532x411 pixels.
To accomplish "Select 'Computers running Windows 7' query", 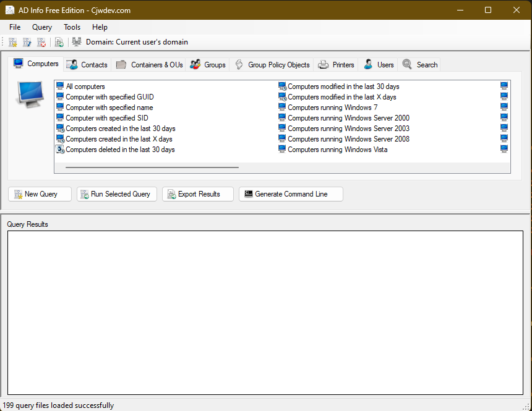I will coord(328,108).
